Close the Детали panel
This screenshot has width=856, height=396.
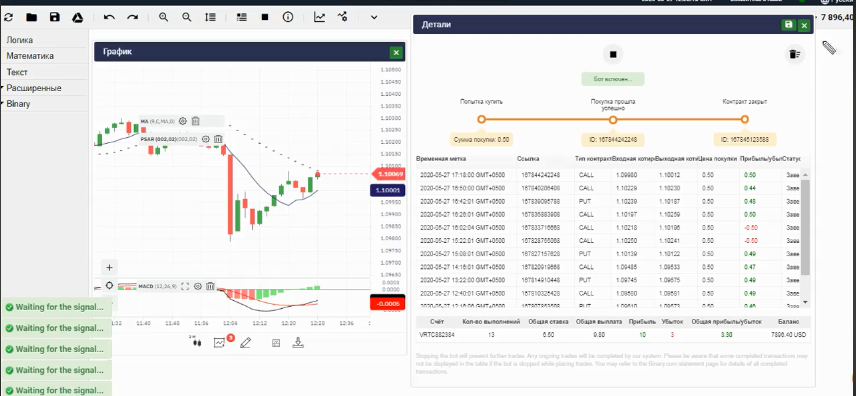click(804, 25)
